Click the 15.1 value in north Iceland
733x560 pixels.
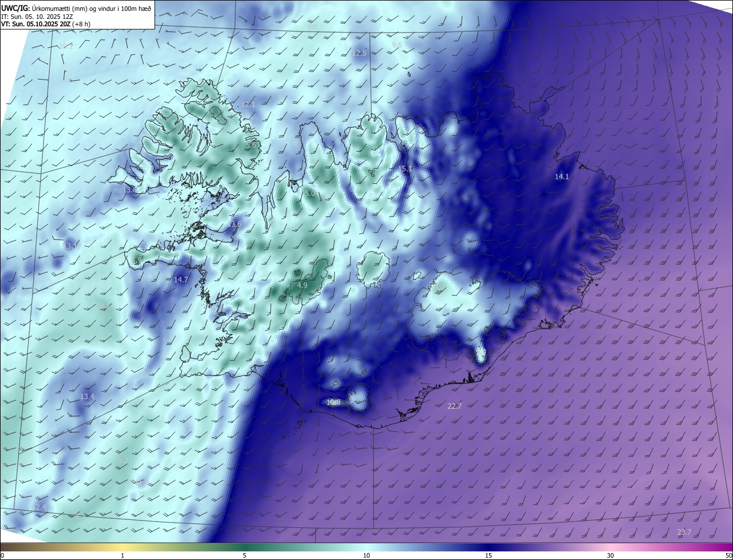tap(405, 168)
